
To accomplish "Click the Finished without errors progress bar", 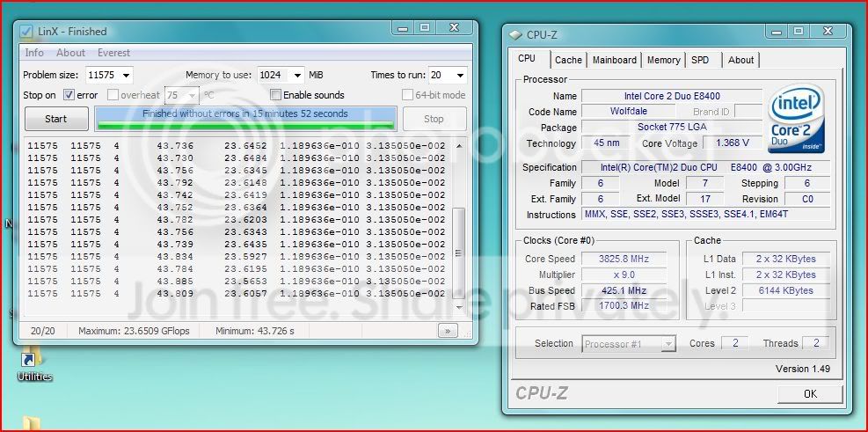I will pos(245,119).
